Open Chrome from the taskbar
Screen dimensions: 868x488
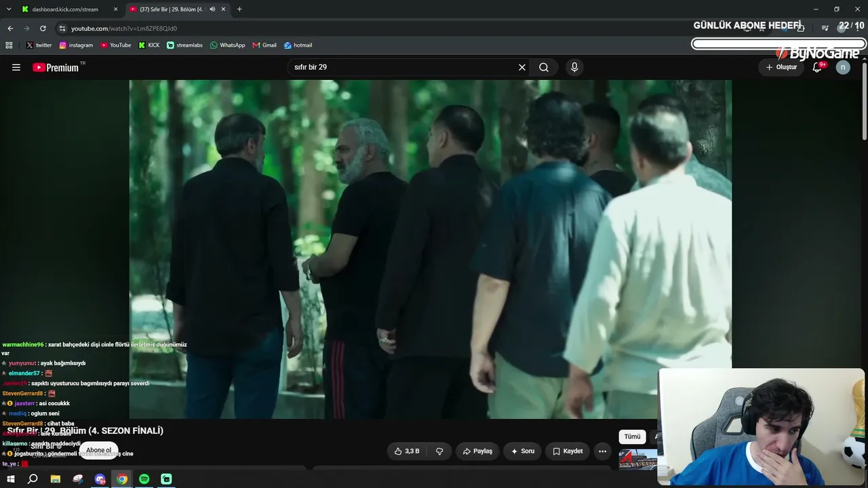122,479
